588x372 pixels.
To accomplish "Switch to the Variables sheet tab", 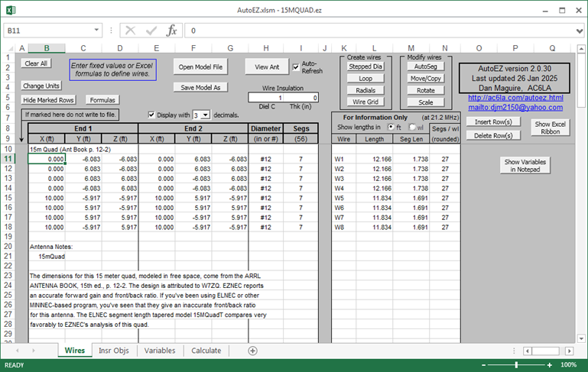I will coord(160,351).
